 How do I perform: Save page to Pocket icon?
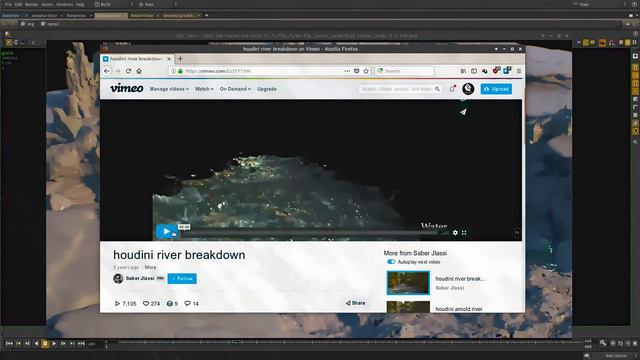[x=356, y=71]
